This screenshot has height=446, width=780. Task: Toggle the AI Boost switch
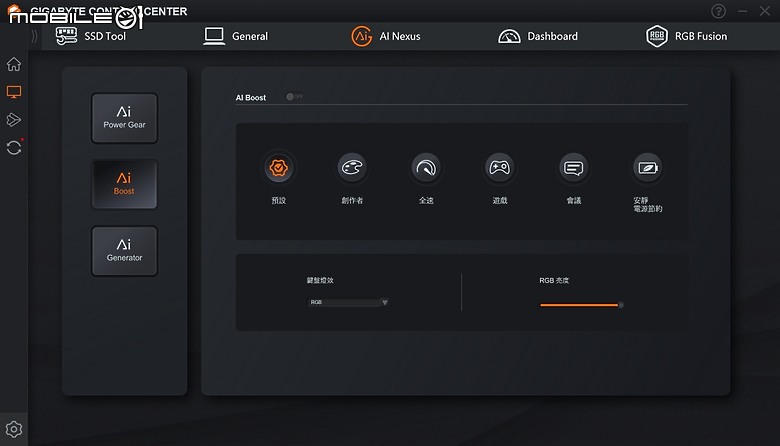[x=294, y=96]
